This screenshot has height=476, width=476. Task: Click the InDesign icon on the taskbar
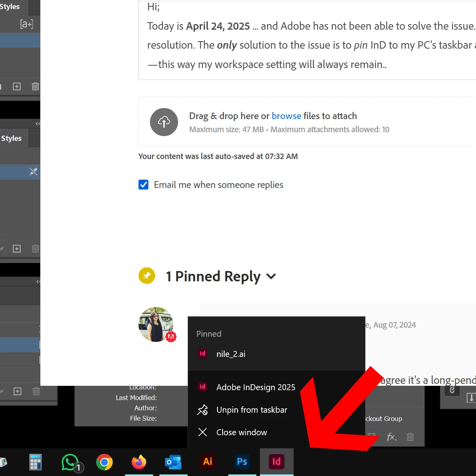(277, 461)
